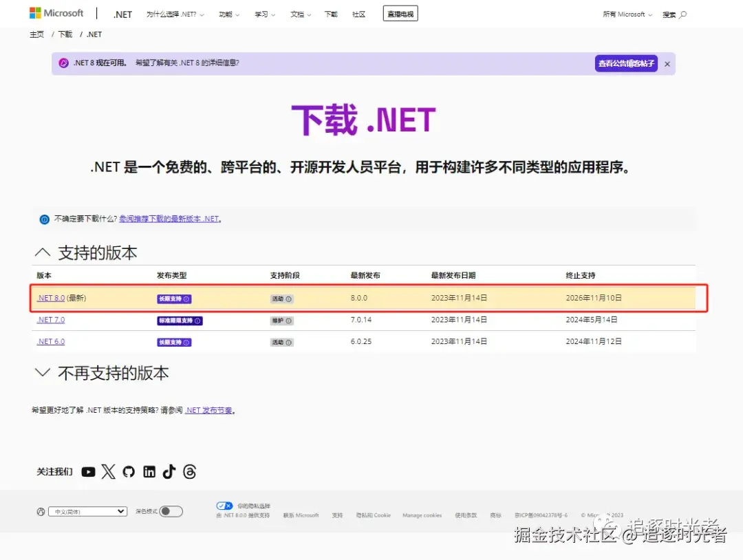The image size is (743, 560).
Task: Click 最新发布日期 column header
Action: pos(453,275)
